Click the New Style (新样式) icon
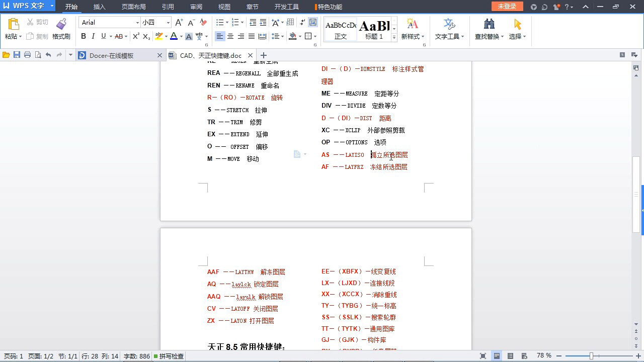644x362 pixels. point(412,24)
